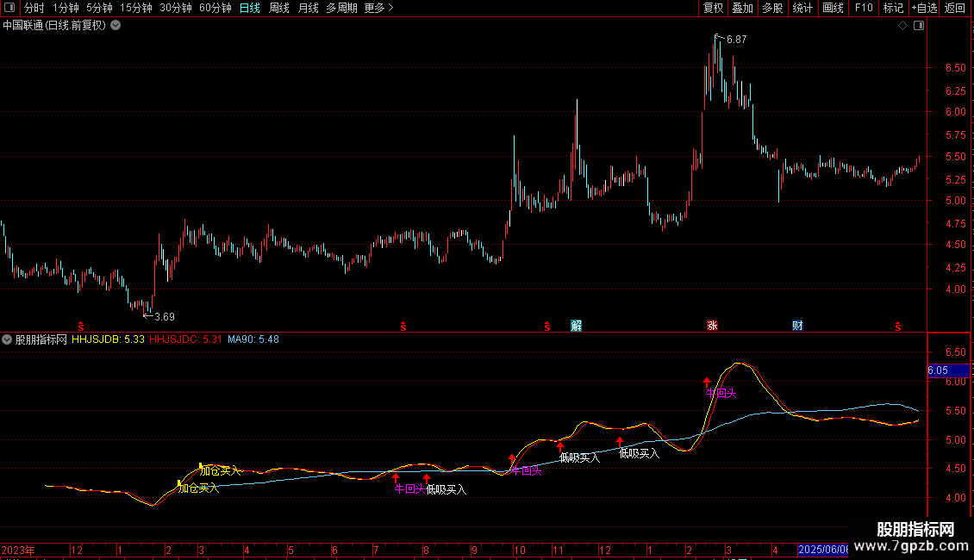The width and height of the screenshot is (974, 560).
Task: Click the lower 加仓买入 signal label
Action: point(199,488)
